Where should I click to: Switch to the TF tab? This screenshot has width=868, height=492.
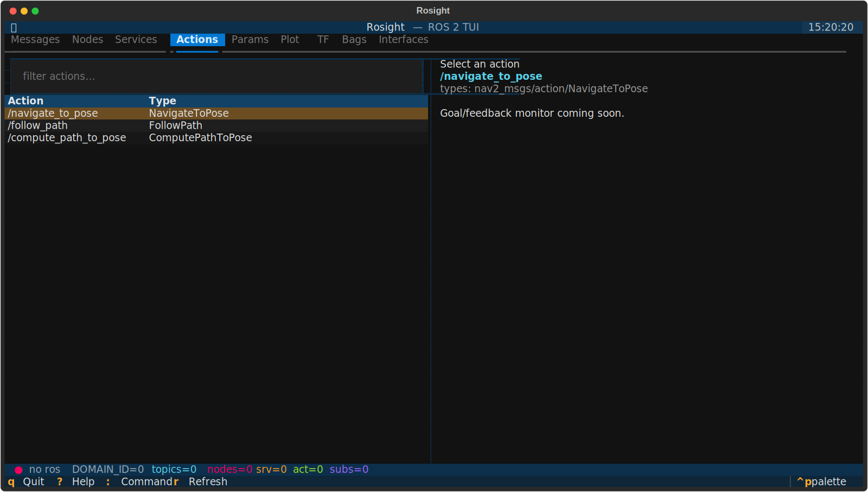[x=323, y=40]
